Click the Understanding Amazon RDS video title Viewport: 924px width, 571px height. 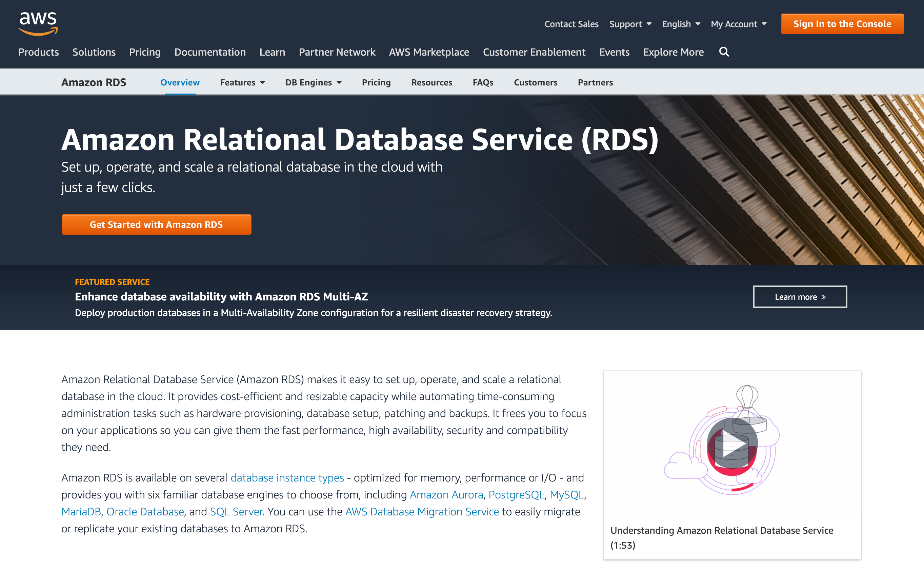tap(721, 531)
